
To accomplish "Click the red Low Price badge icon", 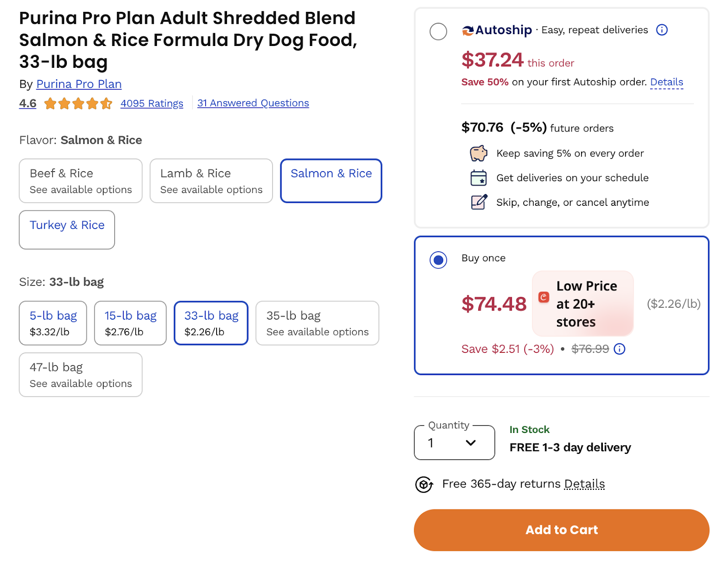I will (x=544, y=297).
